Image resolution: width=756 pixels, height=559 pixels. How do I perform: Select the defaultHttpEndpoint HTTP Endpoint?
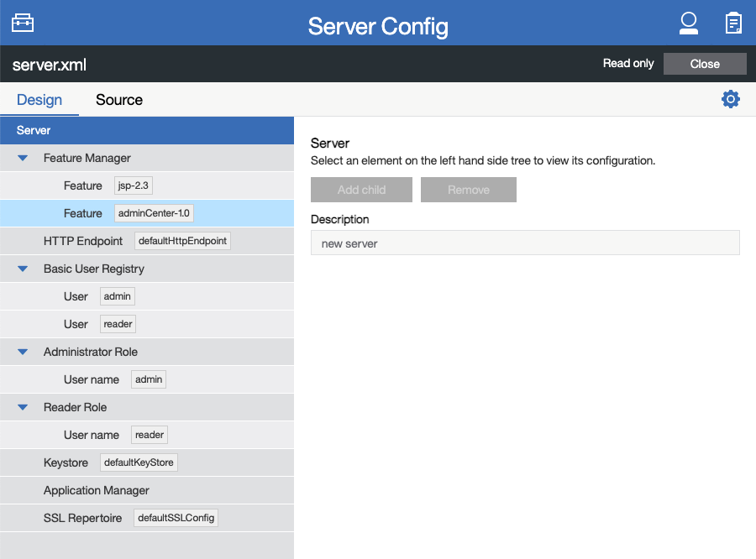click(181, 240)
